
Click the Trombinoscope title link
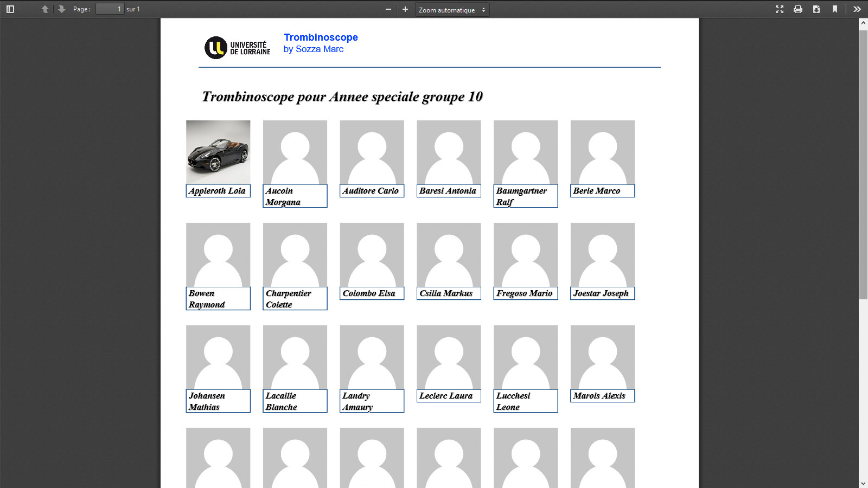[x=321, y=37]
